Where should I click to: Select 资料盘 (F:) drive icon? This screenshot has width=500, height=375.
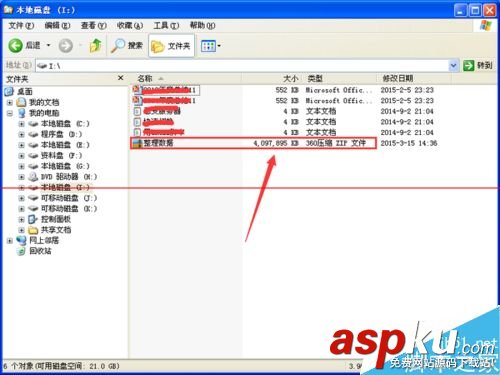[33, 156]
